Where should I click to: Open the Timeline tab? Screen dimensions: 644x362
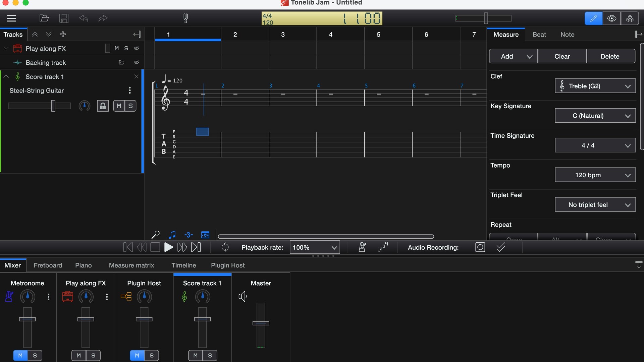point(183,265)
